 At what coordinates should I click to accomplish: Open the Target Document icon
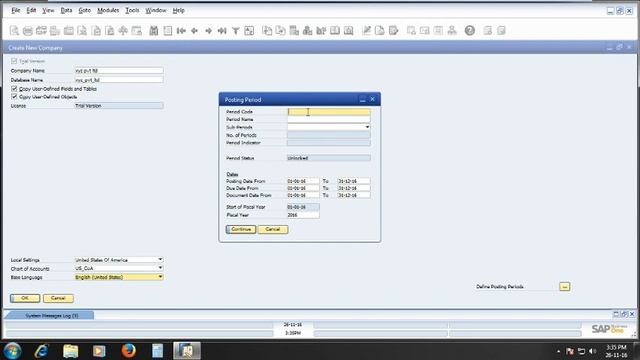(280, 31)
